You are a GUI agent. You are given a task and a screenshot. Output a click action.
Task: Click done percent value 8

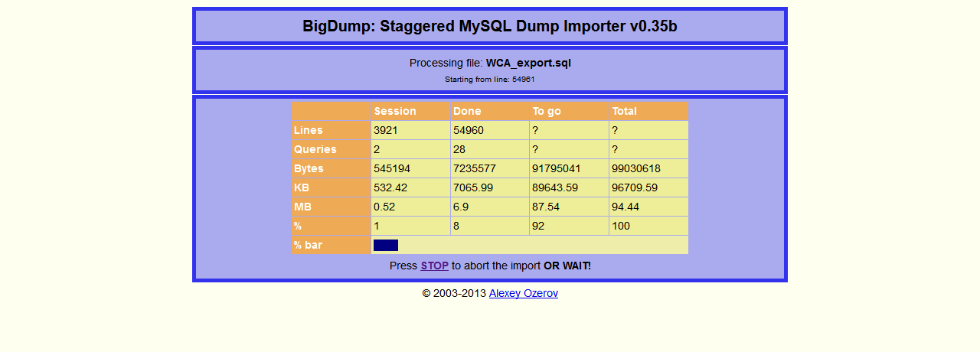point(456,226)
